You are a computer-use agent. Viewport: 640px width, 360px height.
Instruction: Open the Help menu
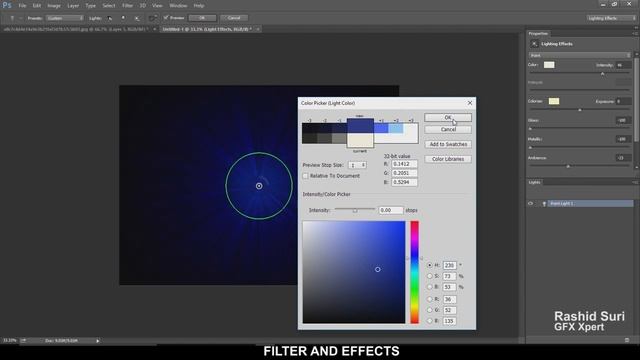(199, 6)
